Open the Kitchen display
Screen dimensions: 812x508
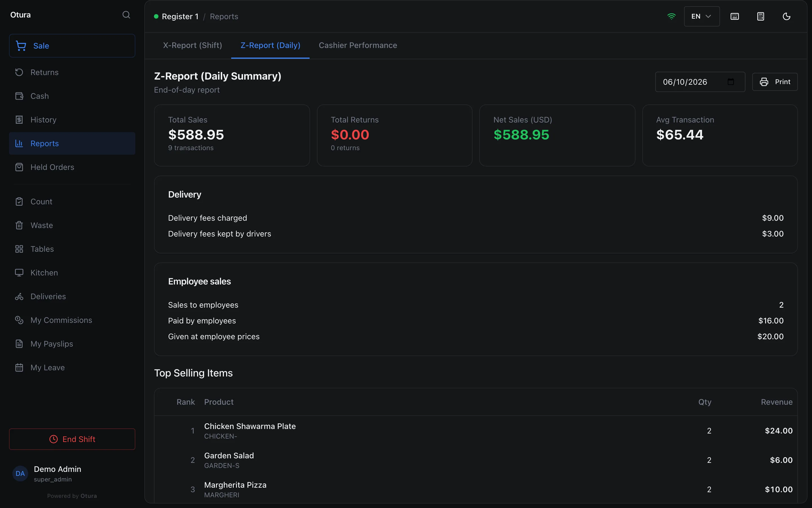(72, 272)
